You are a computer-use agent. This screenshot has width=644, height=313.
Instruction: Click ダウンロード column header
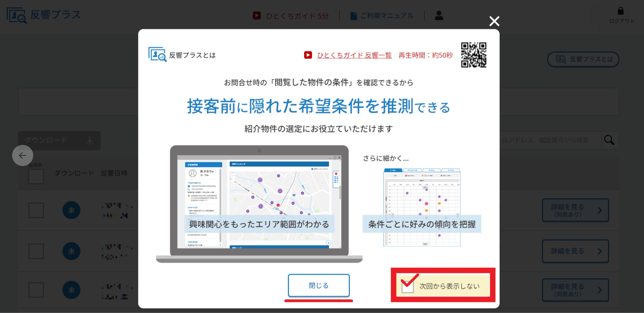[x=74, y=173]
